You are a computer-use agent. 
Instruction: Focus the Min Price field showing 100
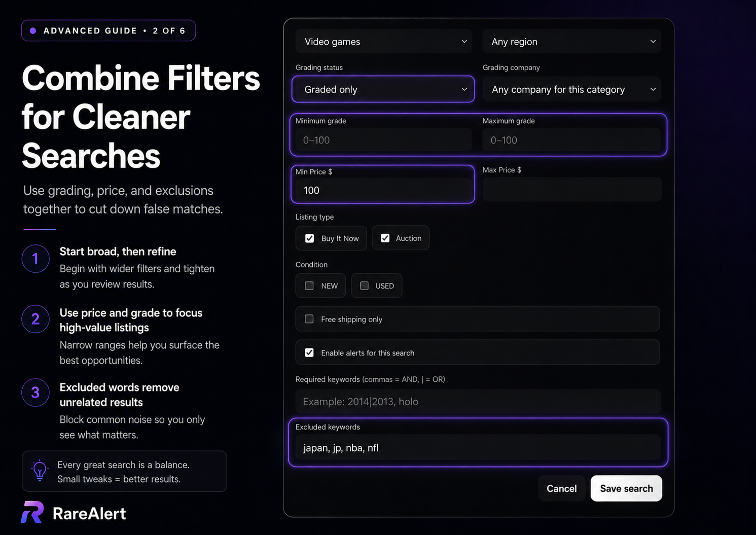coord(384,190)
